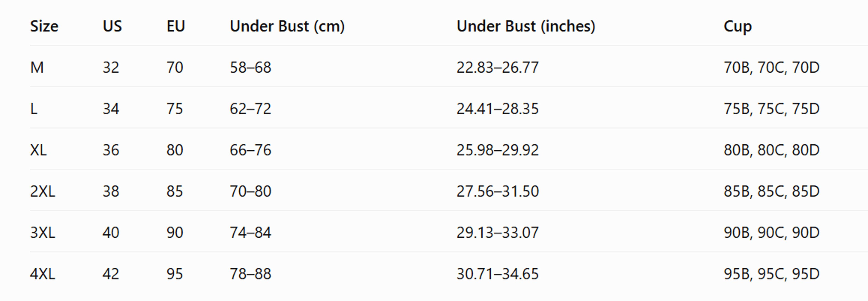Viewport: 868px width, 301px height.
Task: Select the XL size cell
Action: (38, 150)
